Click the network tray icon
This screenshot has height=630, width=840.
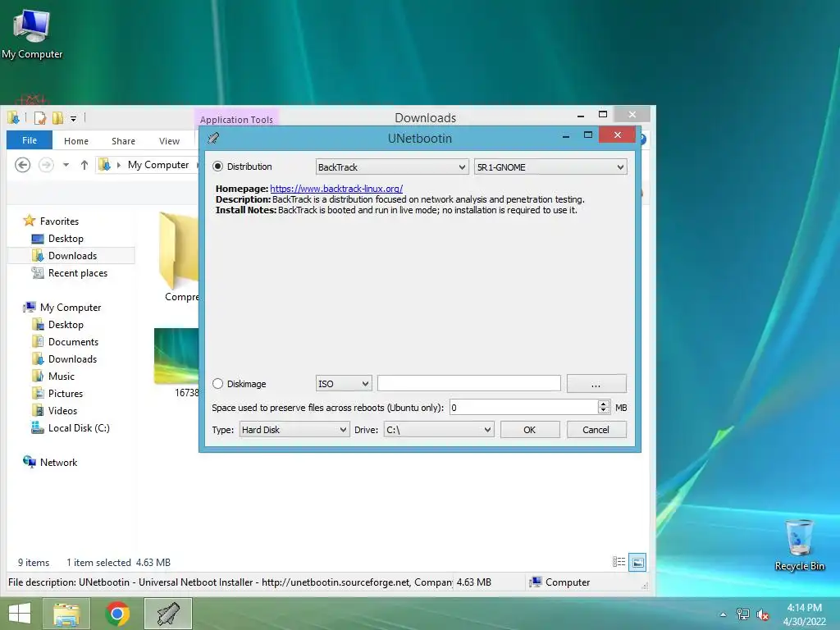[x=743, y=614]
